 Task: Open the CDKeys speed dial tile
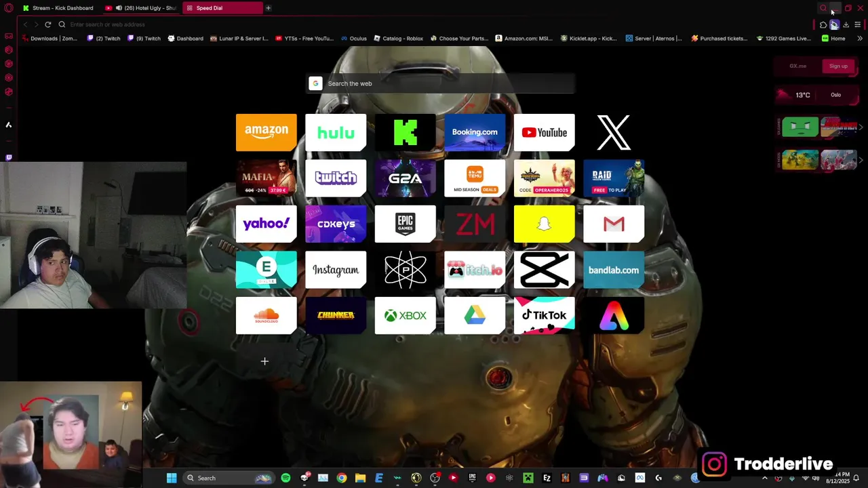pos(336,224)
